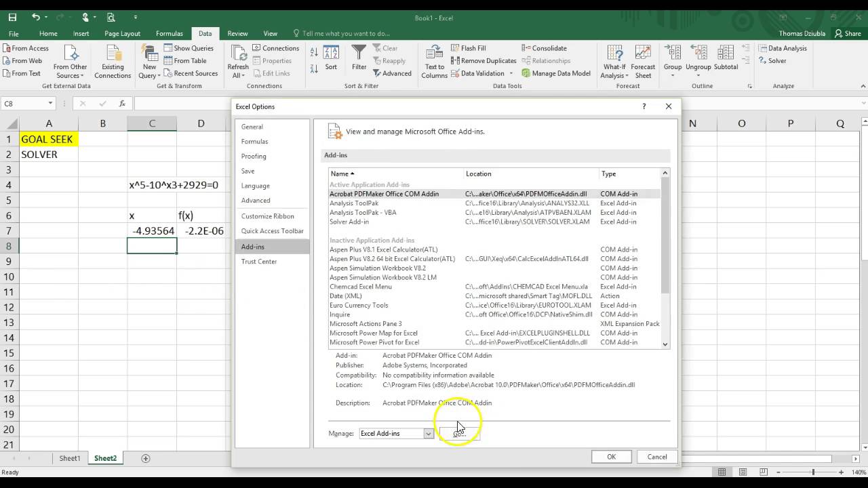Select Formulas in Excel Options sidebar
The width and height of the screenshot is (868, 488).
pyautogui.click(x=272, y=142)
